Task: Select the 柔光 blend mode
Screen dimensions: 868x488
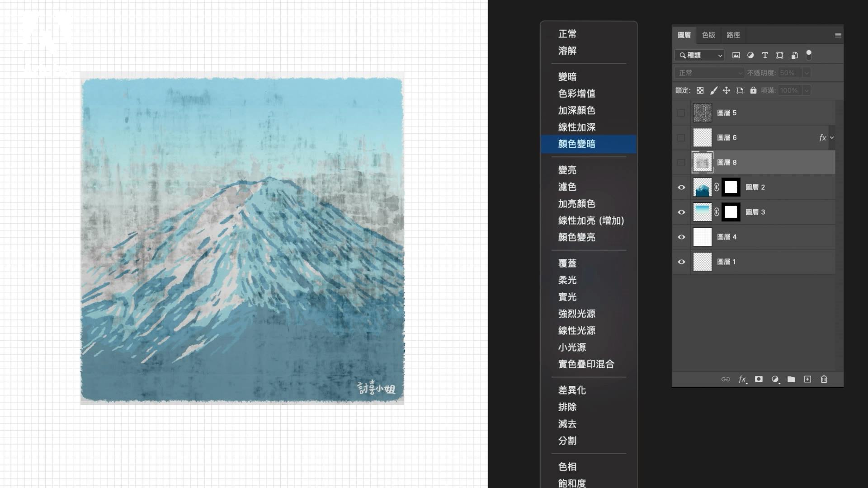Action: pyautogui.click(x=567, y=280)
